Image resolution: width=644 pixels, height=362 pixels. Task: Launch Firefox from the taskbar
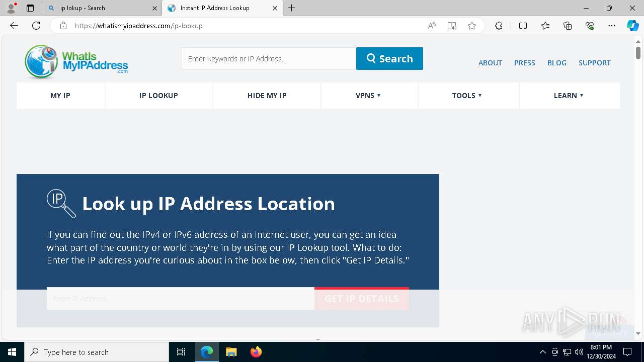coord(256,352)
